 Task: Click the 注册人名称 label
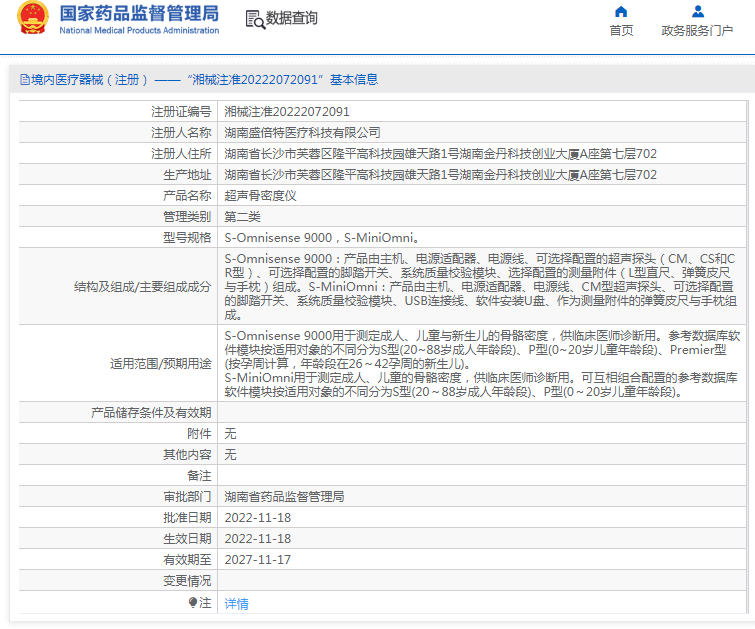click(181, 132)
